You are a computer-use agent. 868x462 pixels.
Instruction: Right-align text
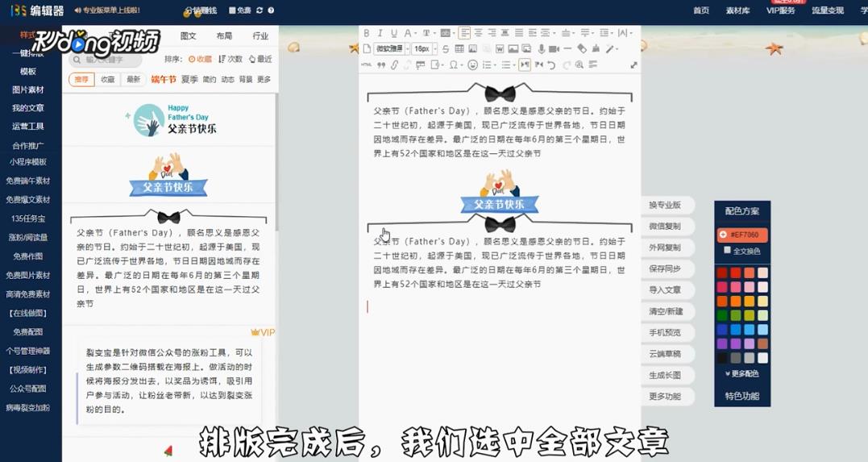click(492, 33)
